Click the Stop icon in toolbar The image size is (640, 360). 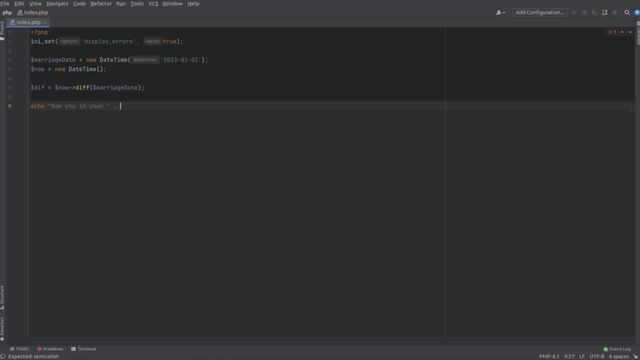(615, 13)
